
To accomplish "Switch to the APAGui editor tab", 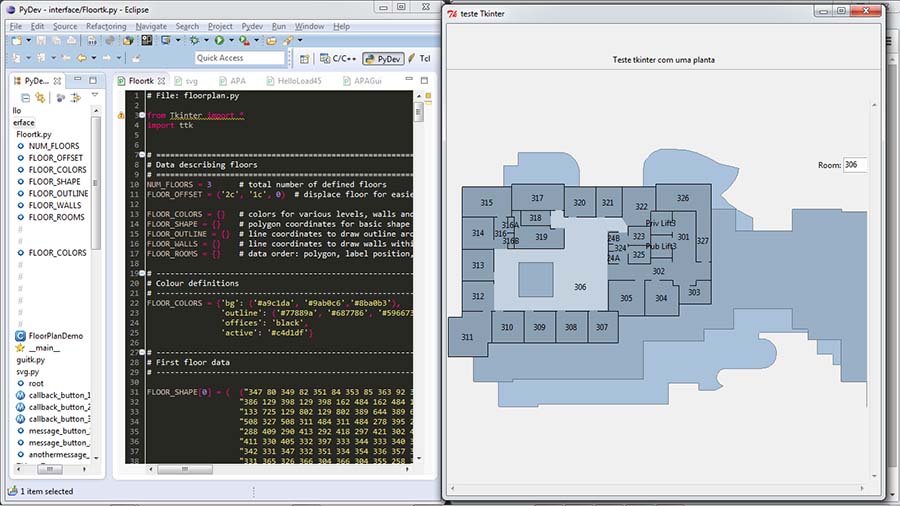I will pyautogui.click(x=363, y=81).
